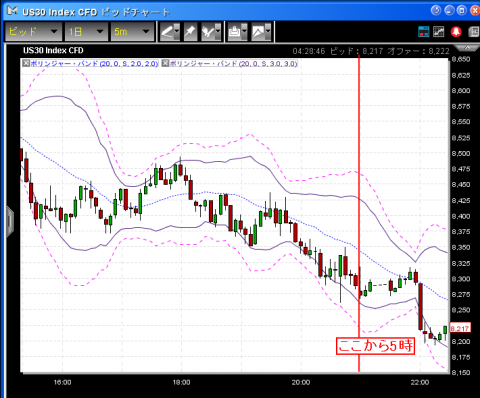Click the Bollinger Band (20,0,S,2.0,2.0) label
The height and width of the screenshot is (398, 480).
click(94, 63)
